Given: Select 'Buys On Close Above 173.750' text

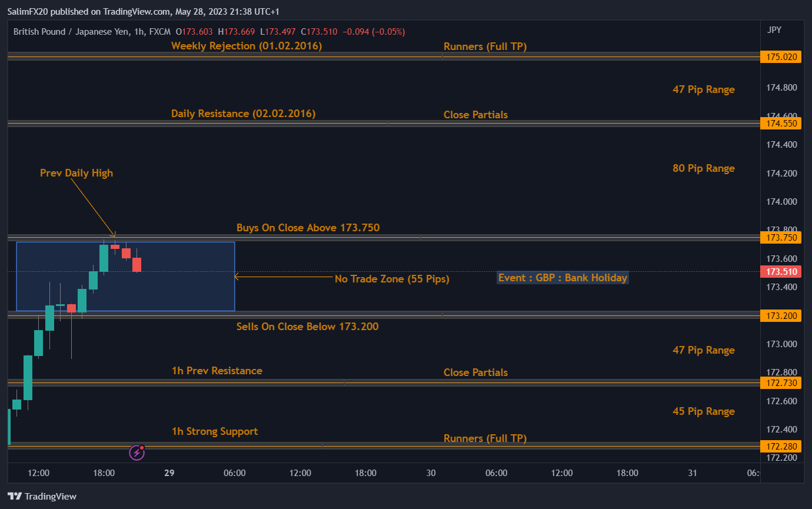Looking at the screenshot, I should (x=308, y=228).
